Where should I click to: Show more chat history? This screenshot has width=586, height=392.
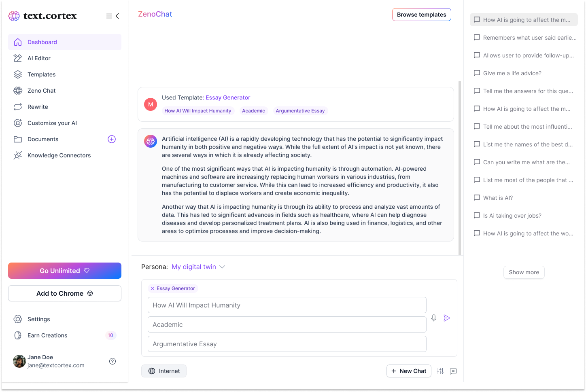(524, 272)
